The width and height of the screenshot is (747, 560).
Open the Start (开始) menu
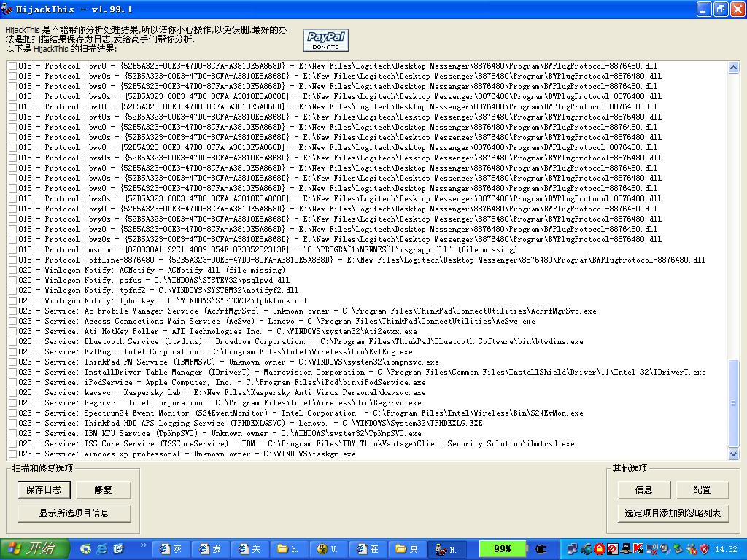(x=35, y=549)
